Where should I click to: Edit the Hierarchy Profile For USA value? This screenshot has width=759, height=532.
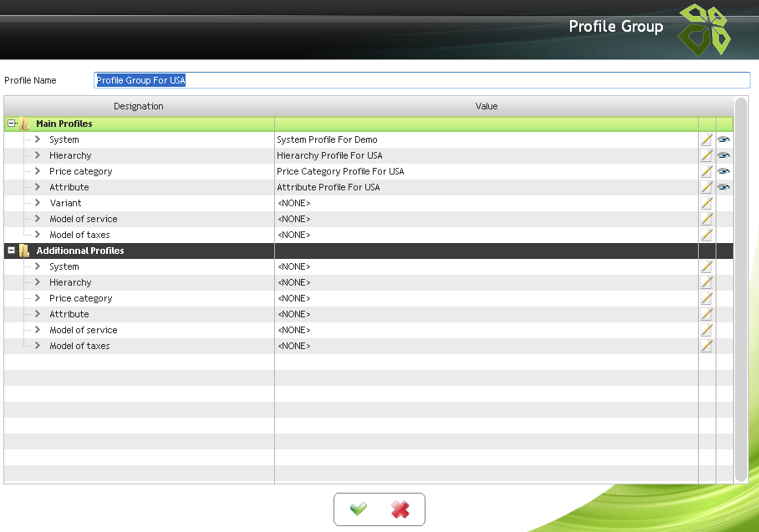coord(706,155)
